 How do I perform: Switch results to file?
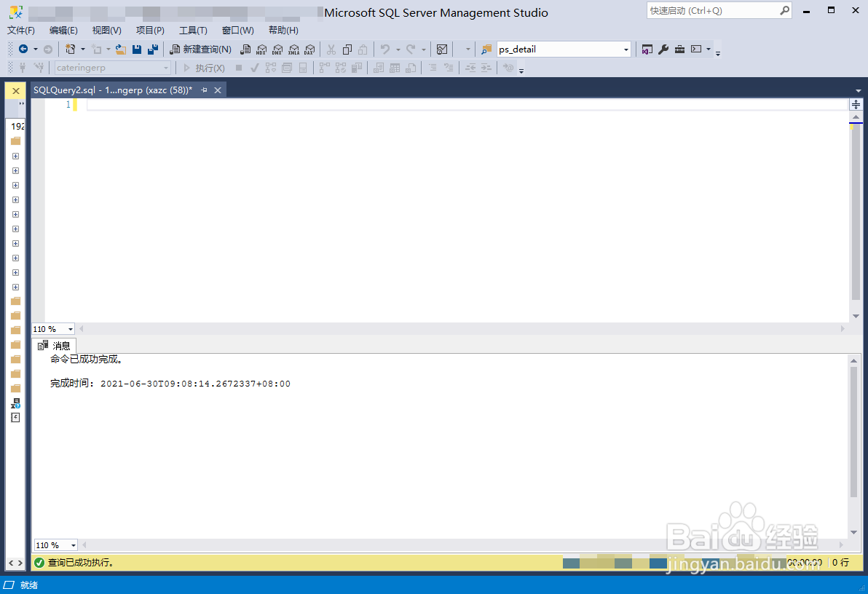[x=411, y=68]
